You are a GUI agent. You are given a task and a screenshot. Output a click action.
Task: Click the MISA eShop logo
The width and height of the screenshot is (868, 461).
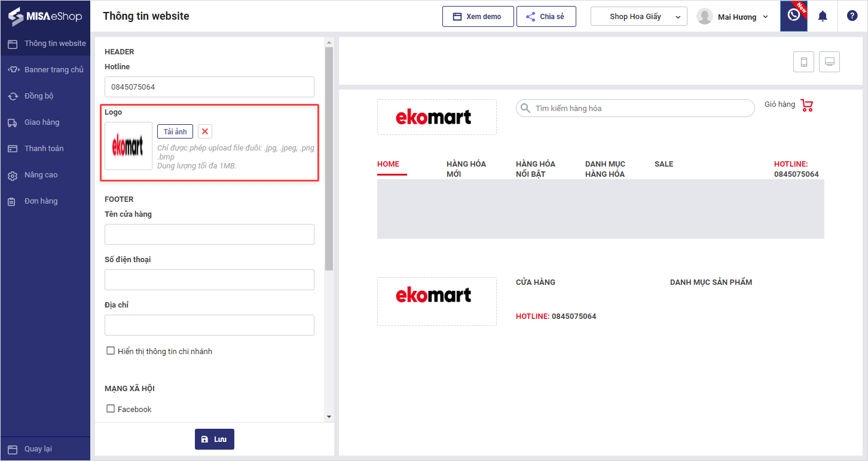[45, 16]
